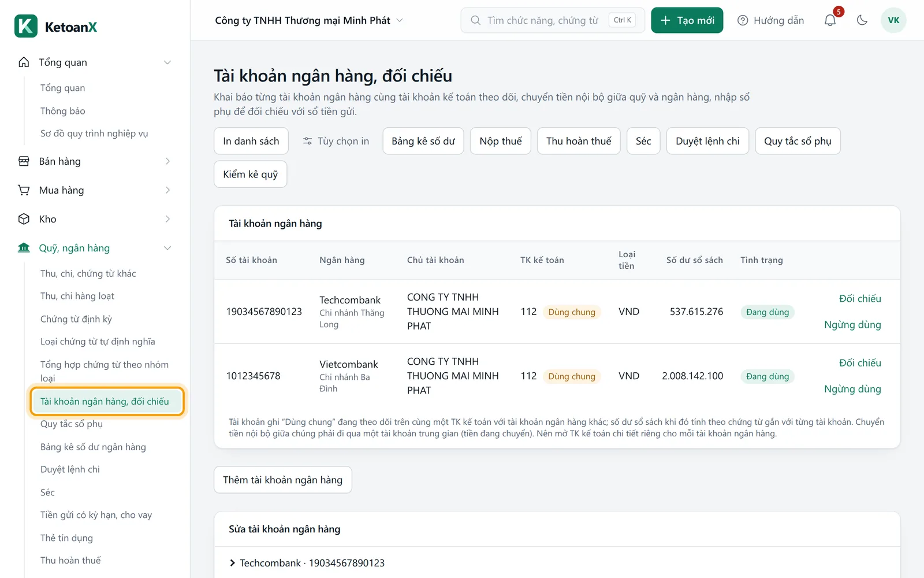Click the Quỹ, ngân hàng bank icon
The height and width of the screenshot is (578, 924).
[x=24, y=248]
